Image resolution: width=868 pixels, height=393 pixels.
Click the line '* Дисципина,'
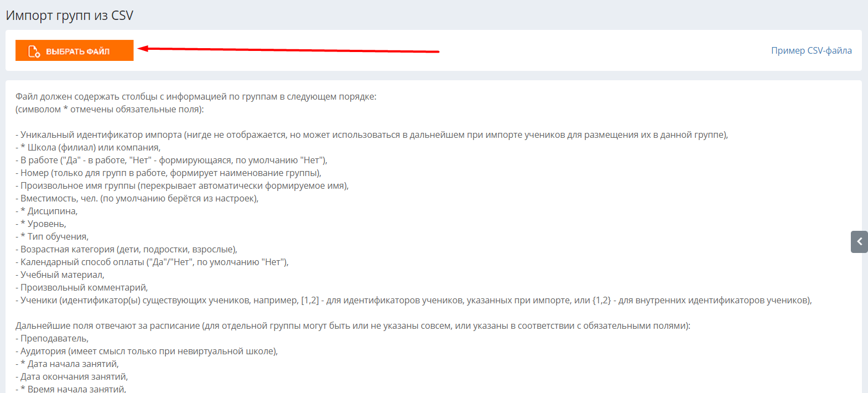(x=46, y=211)
